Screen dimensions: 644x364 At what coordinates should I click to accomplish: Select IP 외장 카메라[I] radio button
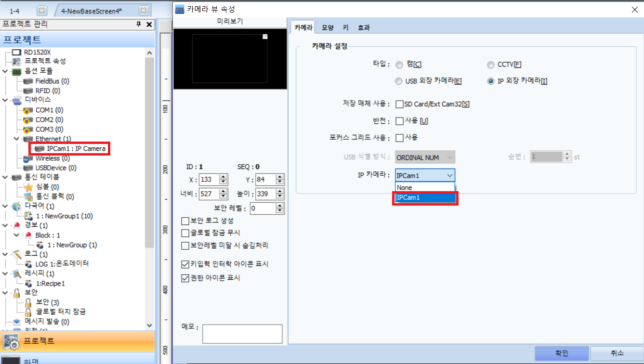pyautogui.click(x=490, y=81)
